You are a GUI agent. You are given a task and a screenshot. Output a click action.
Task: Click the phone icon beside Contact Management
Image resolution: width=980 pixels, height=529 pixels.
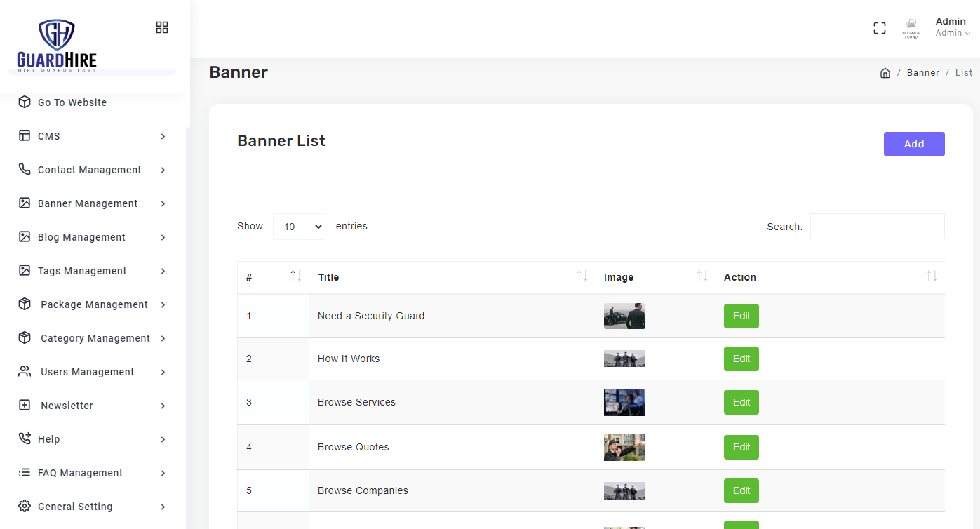click(25, 170)
